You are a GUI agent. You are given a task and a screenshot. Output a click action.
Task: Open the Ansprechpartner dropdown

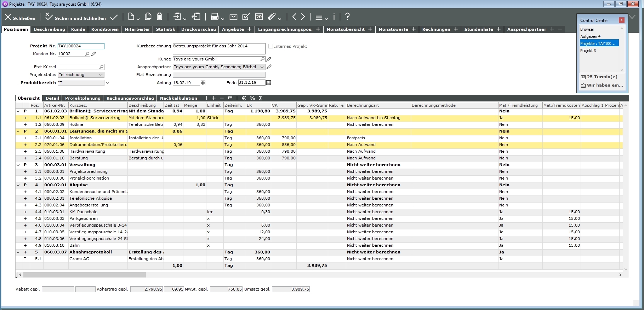click(x=262, y=67)
